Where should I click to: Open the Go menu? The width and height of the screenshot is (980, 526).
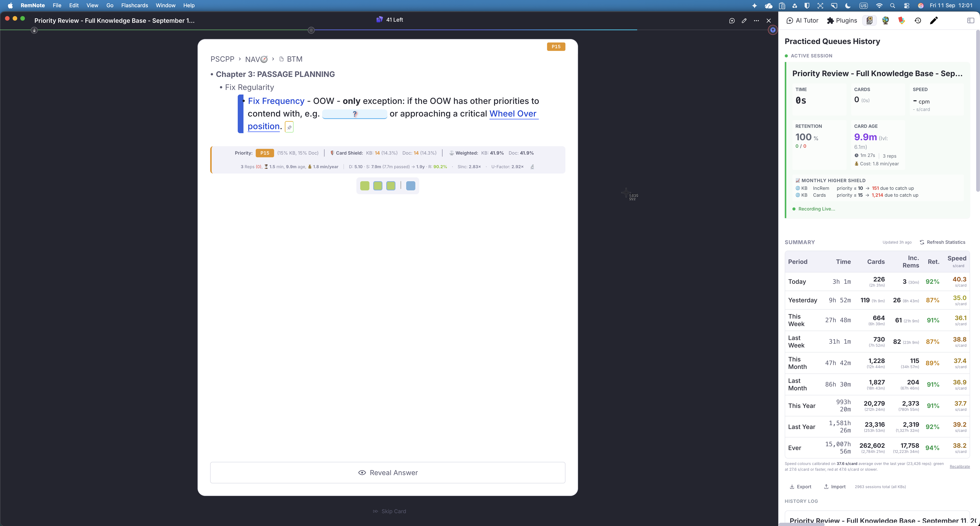[x=109, y=5]
